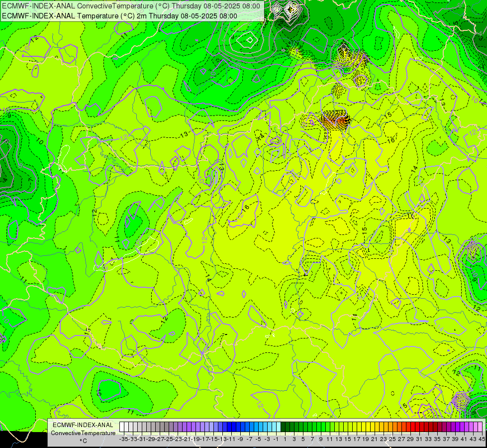Screen dimensions: 487x448
Task: Pick the white swatch above -35
Action: pos(122,427)
